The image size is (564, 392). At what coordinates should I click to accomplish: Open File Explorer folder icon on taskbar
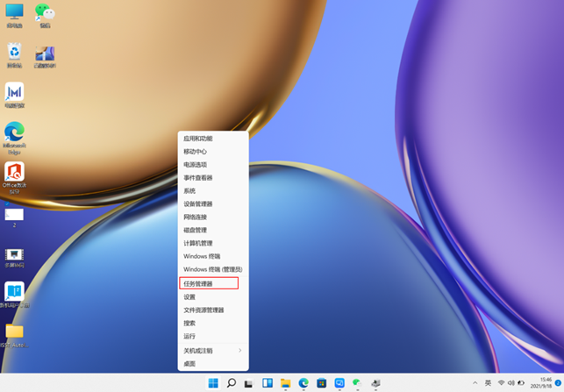pyautogui.click(x=285, y=383)
